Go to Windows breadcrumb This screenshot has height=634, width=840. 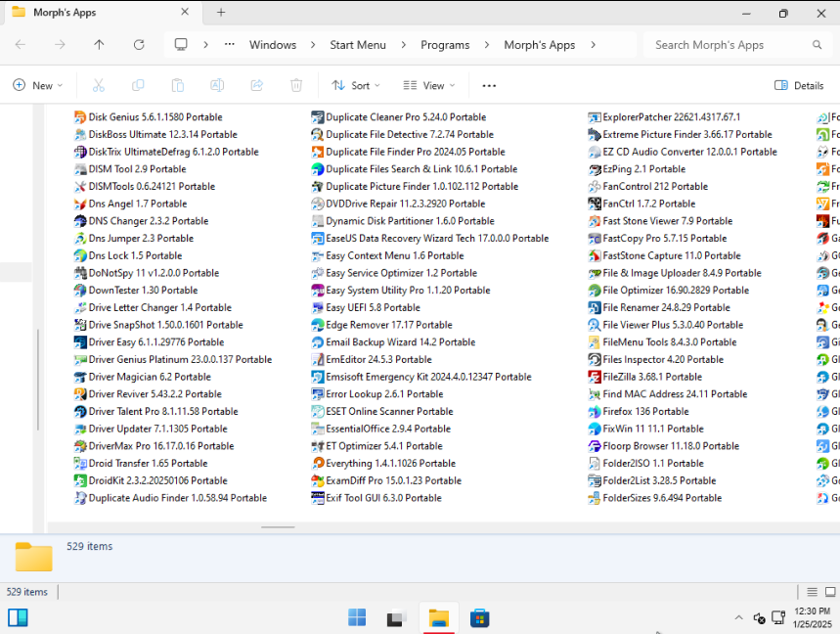[273, 45]
